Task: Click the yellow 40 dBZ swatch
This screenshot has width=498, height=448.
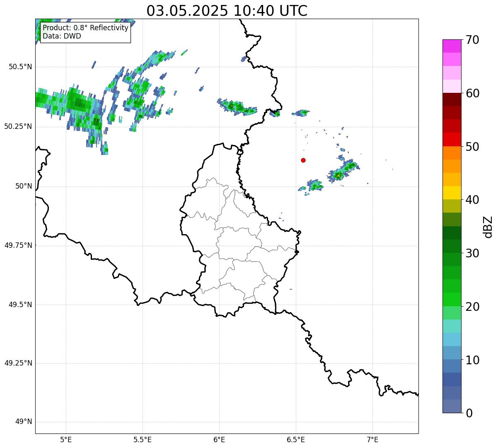Action: point(452,193)
